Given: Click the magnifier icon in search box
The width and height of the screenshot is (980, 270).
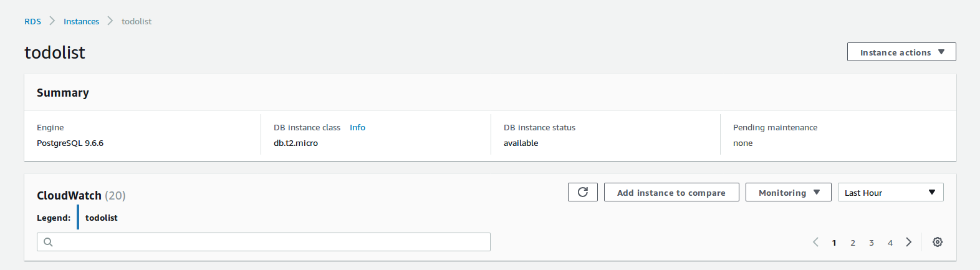Looking at the screenshot, I should coord(48,242).
